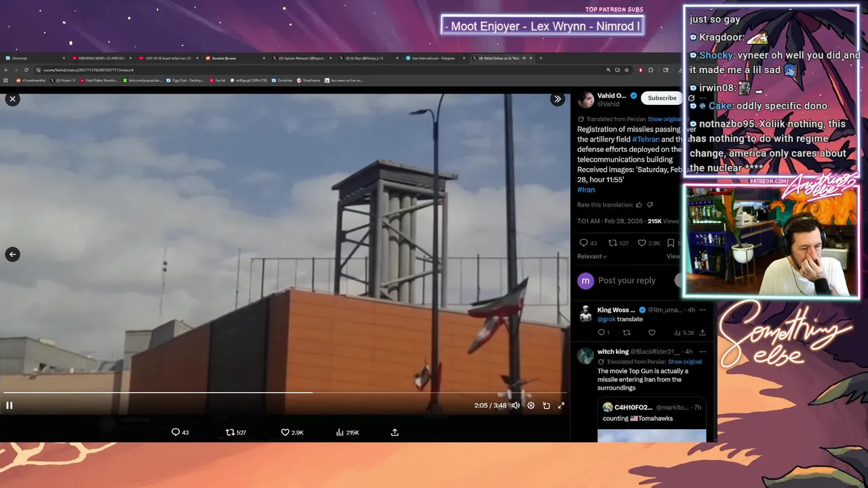Collapse the side panel with the double-chevron icon
The image size is (868, 488).
coord(557,99)
